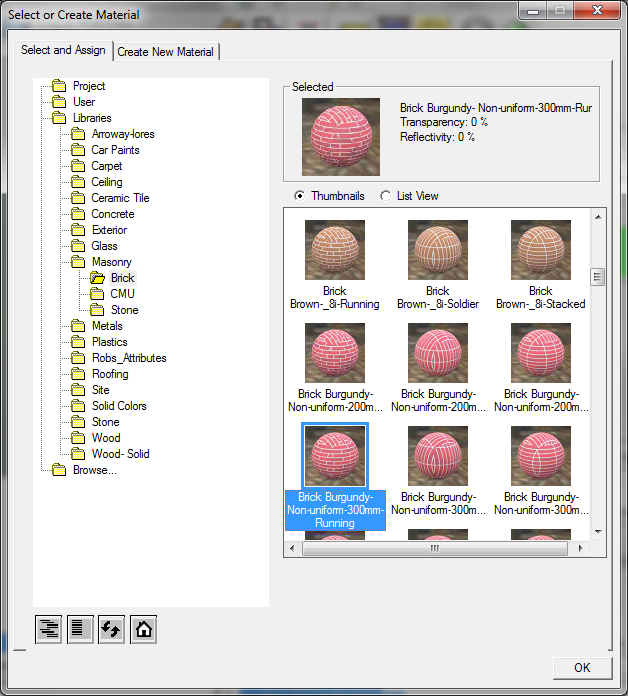Click the Browse... folder icon
The width and height of the screenshot is (628, 696).
(59, 470)
